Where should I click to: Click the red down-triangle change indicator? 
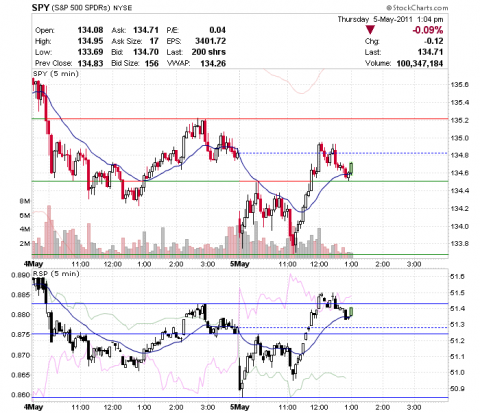point(370,30)
